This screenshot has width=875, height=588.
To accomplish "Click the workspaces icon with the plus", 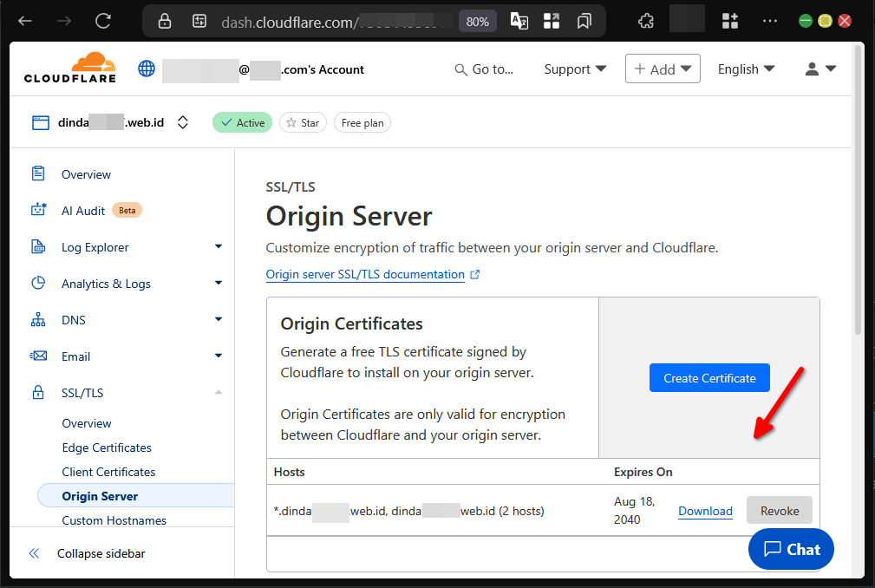I will (730, 21).
